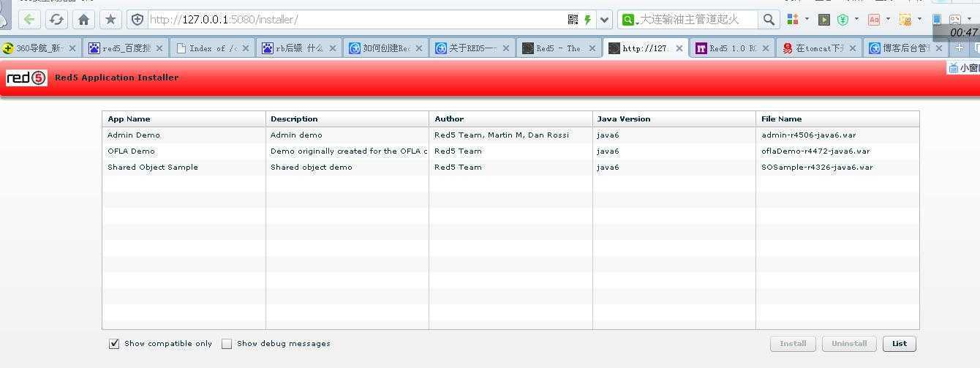Go back with the browser back arrow
The image size is (980, 368).
pyautogui.click(x=29, y=20)
